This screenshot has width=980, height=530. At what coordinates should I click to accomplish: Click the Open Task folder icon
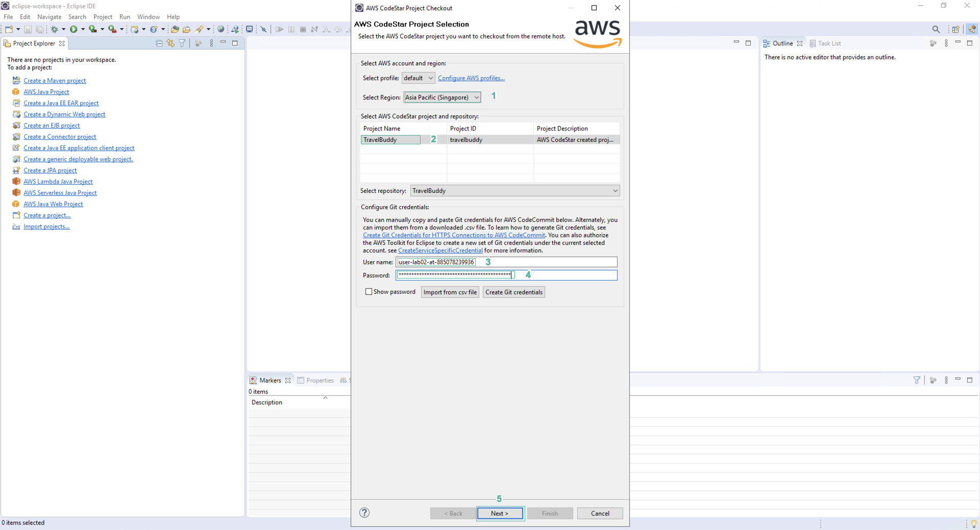pos(187,29)
